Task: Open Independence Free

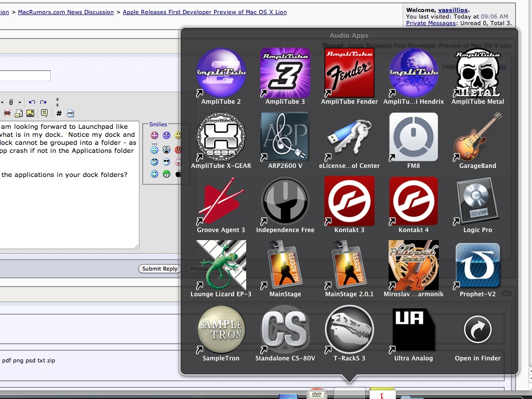Action: tap(285, 201)
